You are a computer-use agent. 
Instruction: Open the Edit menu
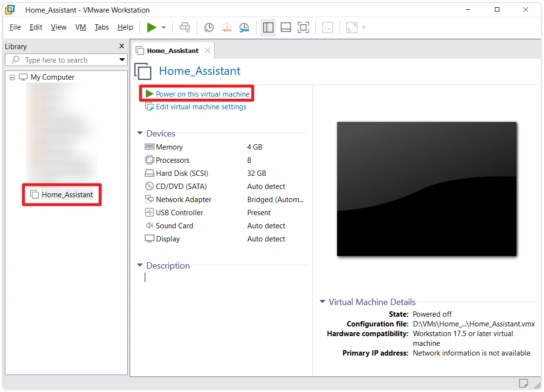point(36,27)
